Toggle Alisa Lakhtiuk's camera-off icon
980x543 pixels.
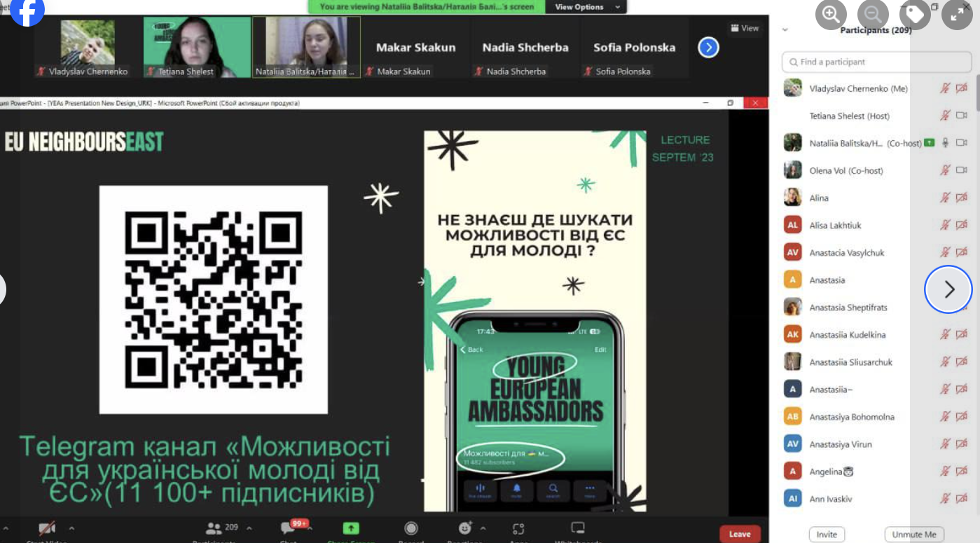pos(962,225)
